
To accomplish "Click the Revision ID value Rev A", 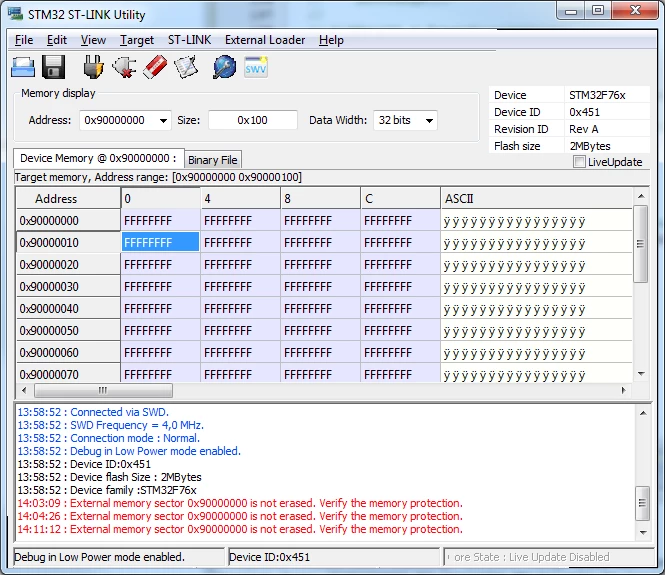I will (584, 129).
